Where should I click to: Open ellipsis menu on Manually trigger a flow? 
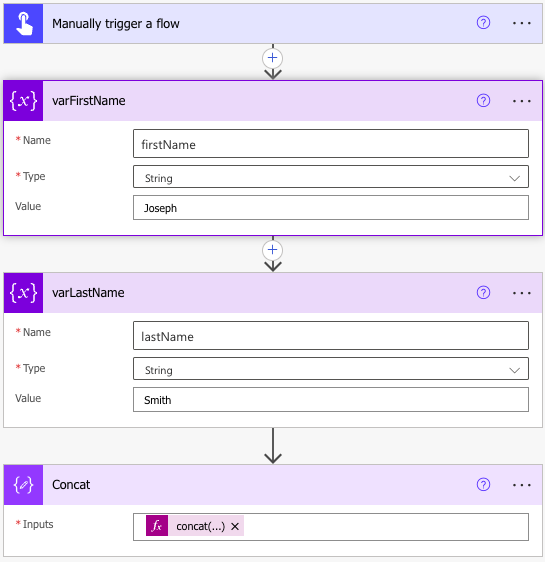pyautogui.click(x=521, y=23)
